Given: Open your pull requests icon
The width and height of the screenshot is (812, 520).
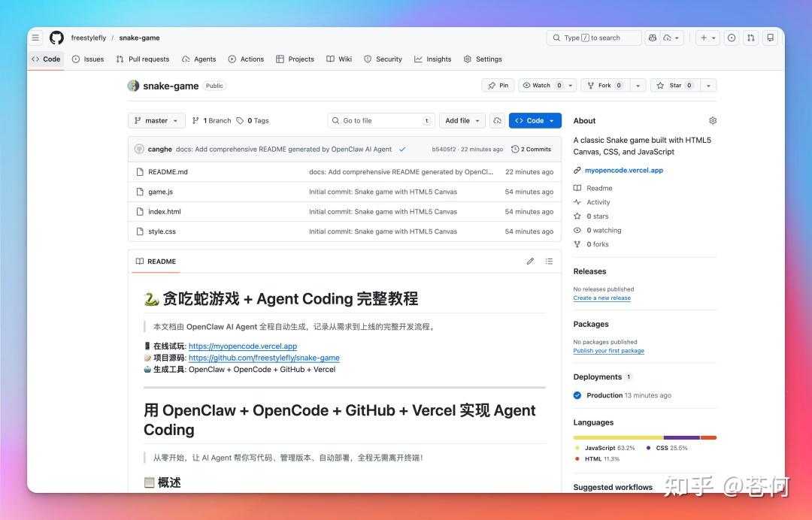Looking at the screenshot, I should (750, 38).
